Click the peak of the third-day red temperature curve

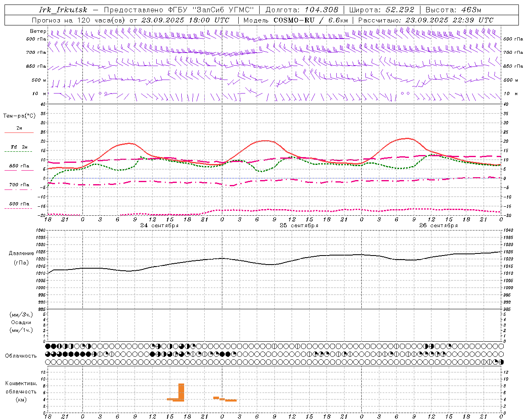406,138
